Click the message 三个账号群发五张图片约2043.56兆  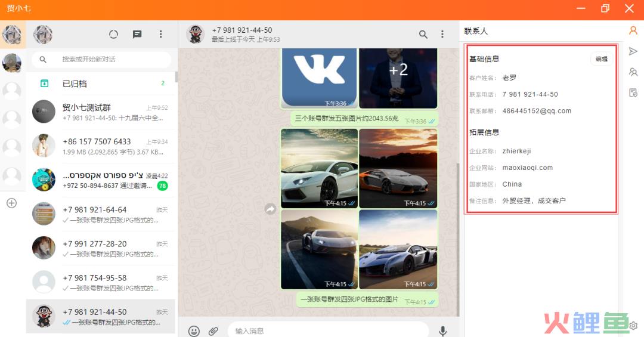tap(346, 118)
